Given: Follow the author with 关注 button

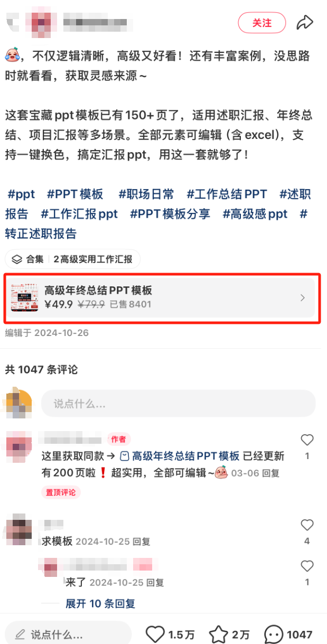Looking at the screenshot, I should click(x=262, y=23).
